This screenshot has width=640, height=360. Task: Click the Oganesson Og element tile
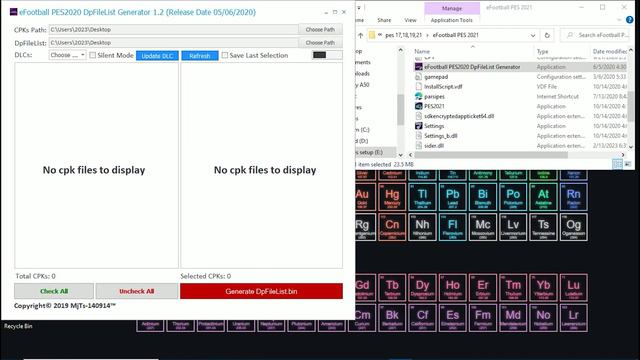573,227
